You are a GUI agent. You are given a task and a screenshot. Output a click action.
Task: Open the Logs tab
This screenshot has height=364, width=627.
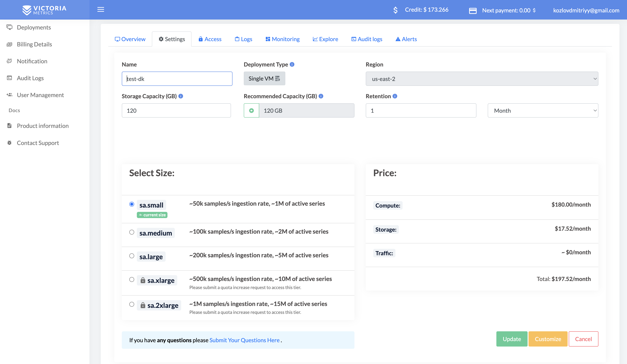[x=243, y=39]
